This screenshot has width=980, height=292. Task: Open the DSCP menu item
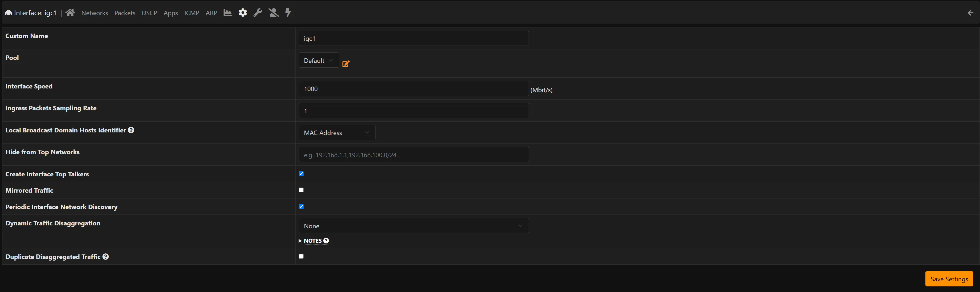pos(149,13)
